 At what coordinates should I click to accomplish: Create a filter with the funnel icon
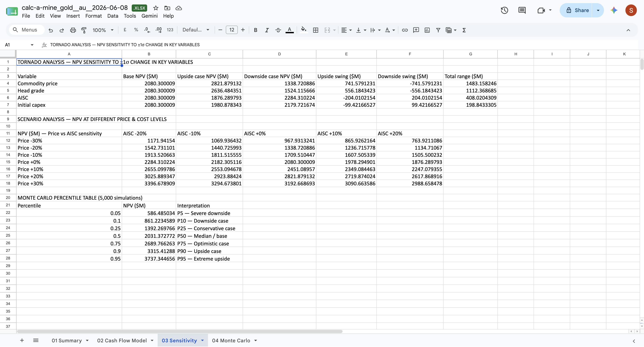coord(438,30)
